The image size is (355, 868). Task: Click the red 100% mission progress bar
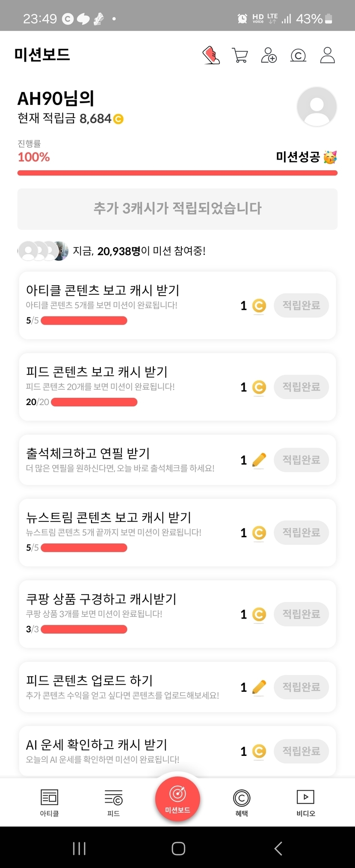coord(177,173)
